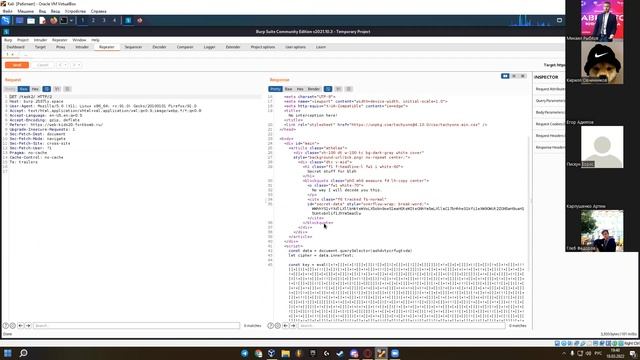Image resolution: width=640 pixels, height=360 pixels.
Task: Switch to Kali workspace 3
Action: pos(104,20)
